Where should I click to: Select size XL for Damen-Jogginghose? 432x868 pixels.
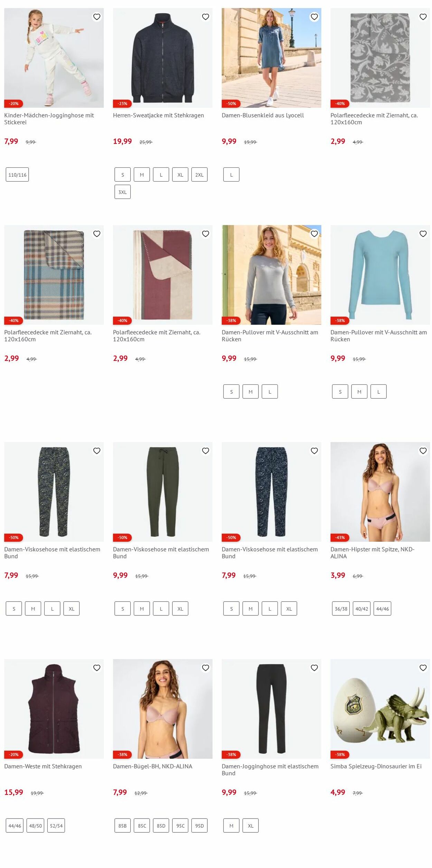[251, 825]
